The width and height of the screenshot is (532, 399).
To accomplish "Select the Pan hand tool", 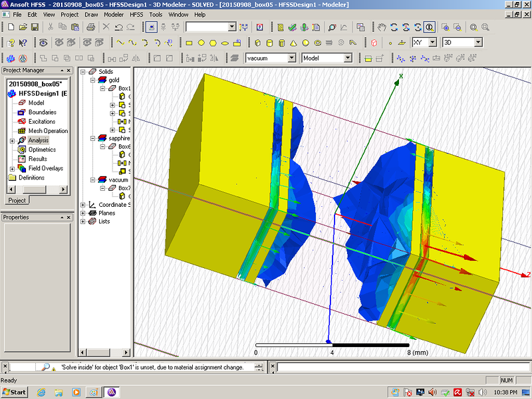I will 382,27.
